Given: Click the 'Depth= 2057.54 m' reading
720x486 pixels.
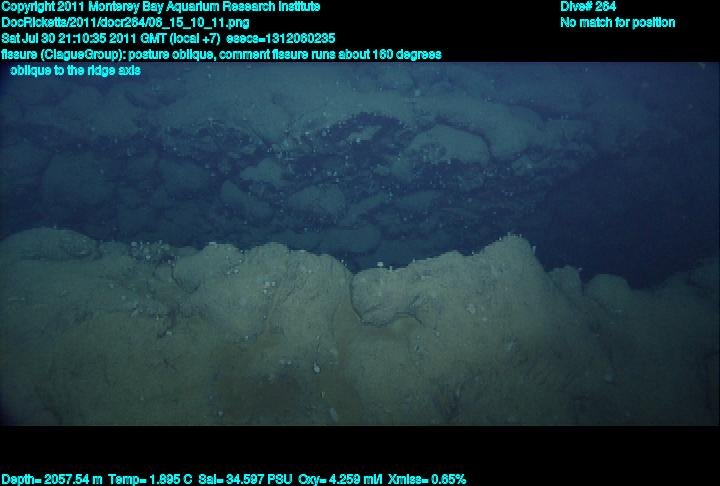Looking at the screenshot, I should click(52, 480).
